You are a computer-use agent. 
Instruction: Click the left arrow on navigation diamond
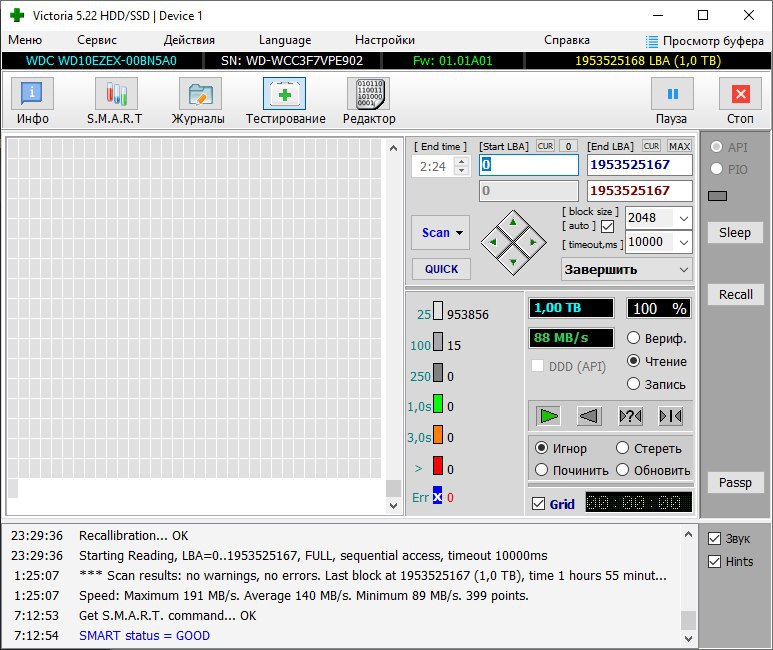492,242
